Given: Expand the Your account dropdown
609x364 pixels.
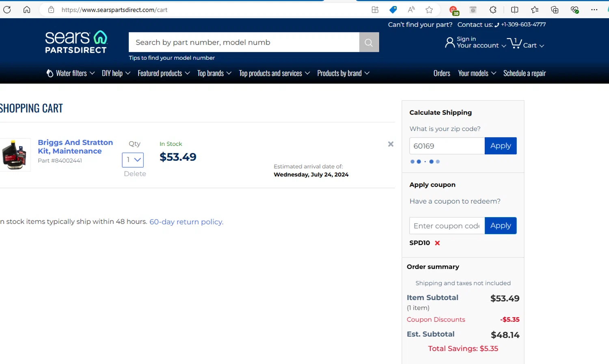Looking at the screenshot, I should [x=482, y=45].
